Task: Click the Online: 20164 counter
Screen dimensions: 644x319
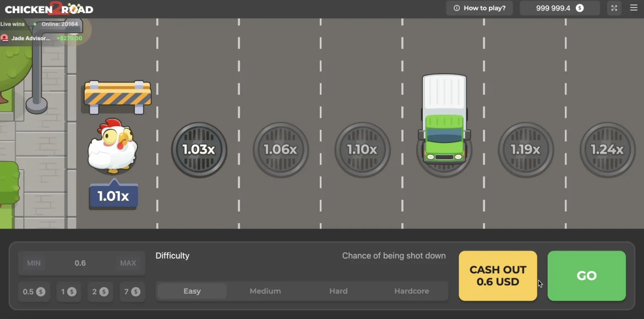Action: click(x=59, y=24)
